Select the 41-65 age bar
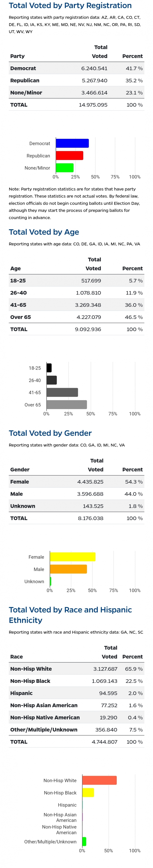 pyautogui.click(x=62, y=392)
